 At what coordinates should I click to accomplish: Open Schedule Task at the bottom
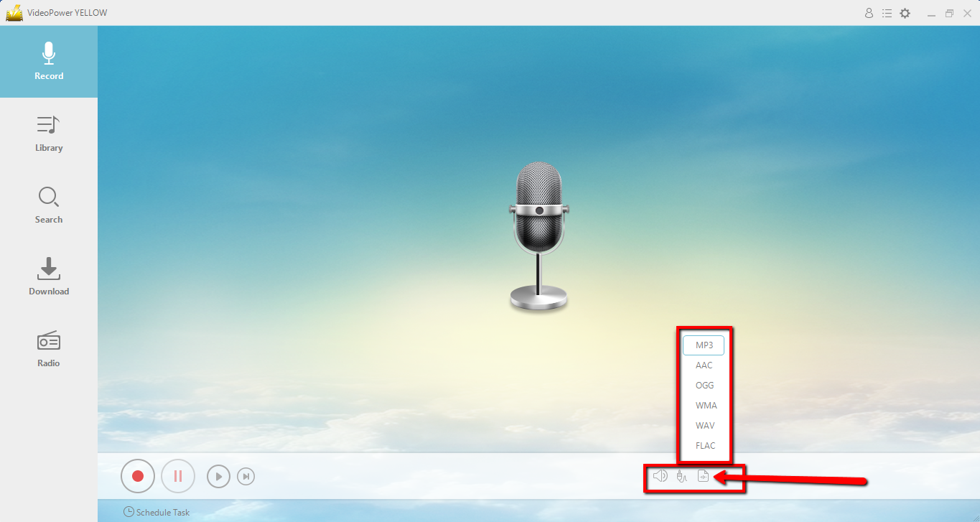click(157, 511)
